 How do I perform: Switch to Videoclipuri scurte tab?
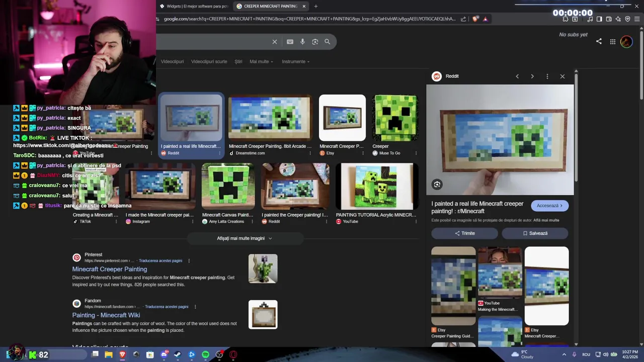(209, 61)
